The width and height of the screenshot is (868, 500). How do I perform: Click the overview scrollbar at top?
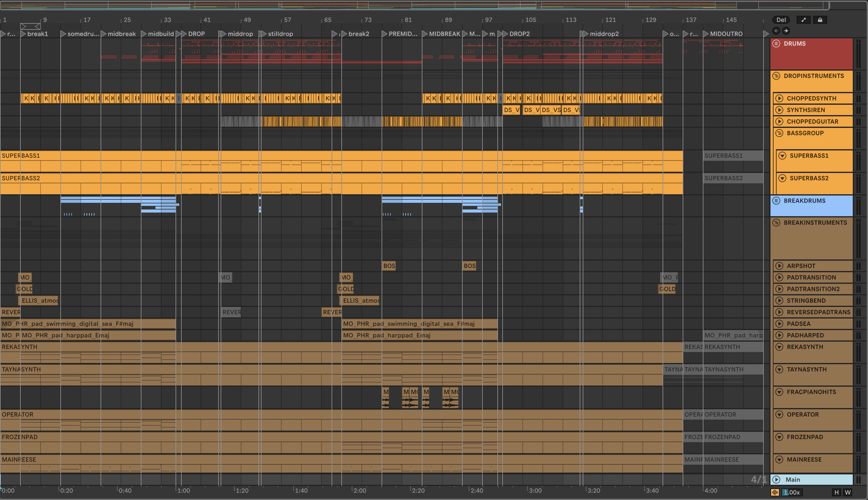coord(415,5)
